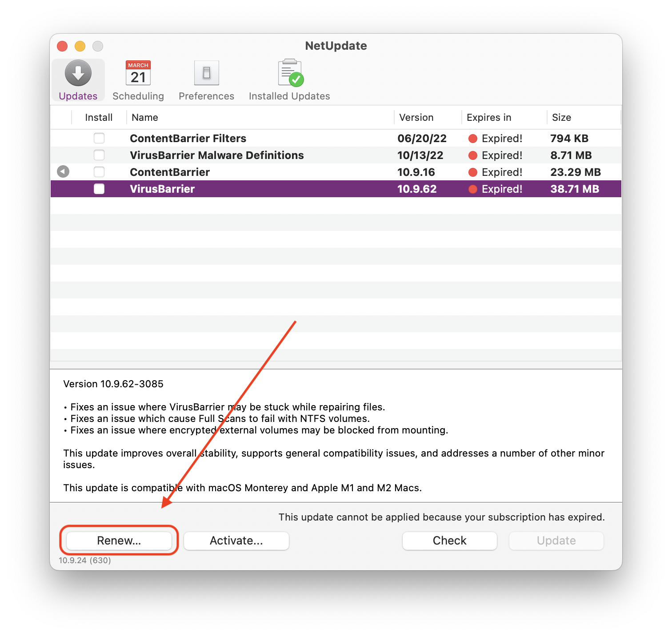672x636 pixels.
Task: Sort by the Install column header
Action: (99, 117)
